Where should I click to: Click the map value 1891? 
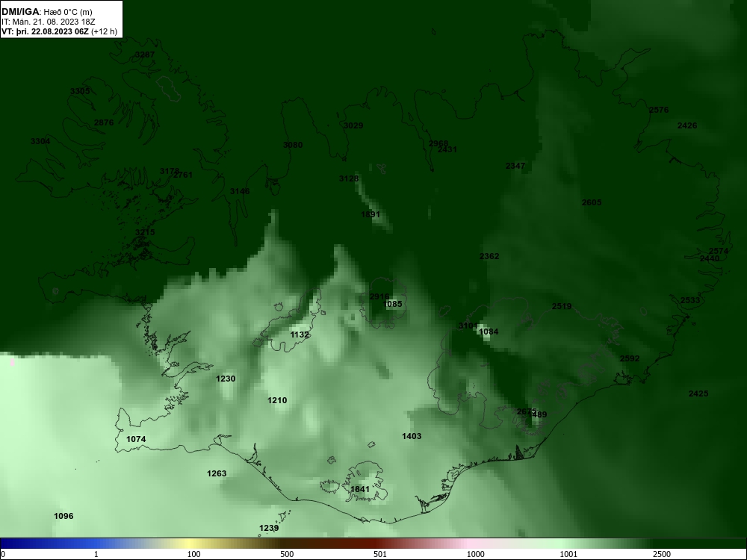click(x=371, y=215)
